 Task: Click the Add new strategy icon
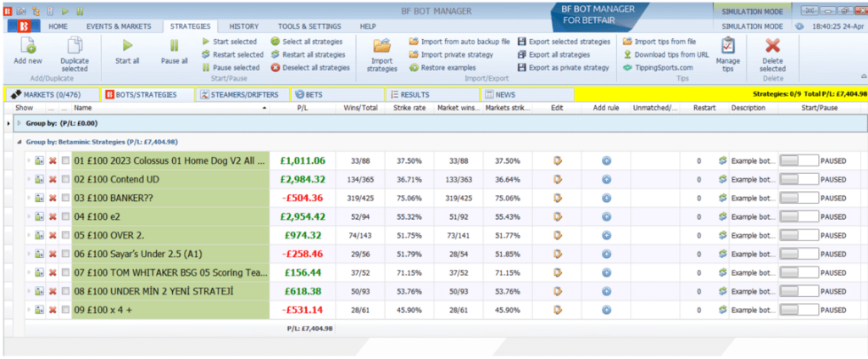click(x=27, y=46)
